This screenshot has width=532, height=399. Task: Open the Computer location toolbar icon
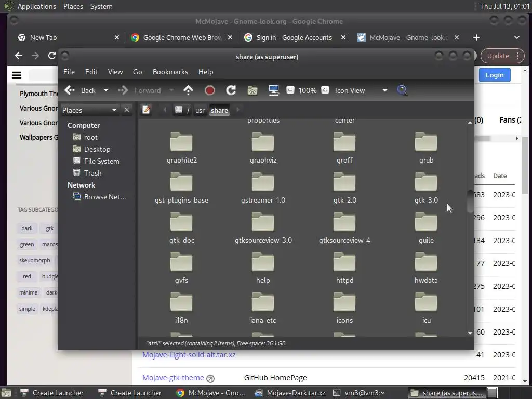(273, 90)
